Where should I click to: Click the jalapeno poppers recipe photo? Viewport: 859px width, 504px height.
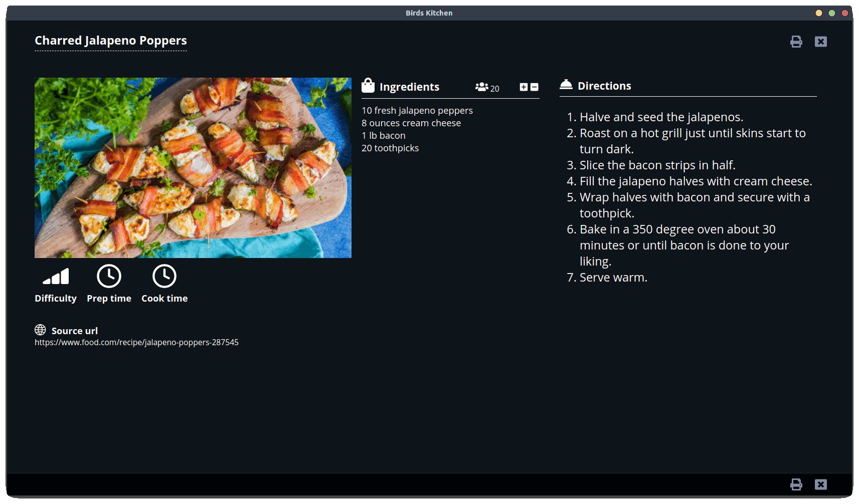(193, 168)
